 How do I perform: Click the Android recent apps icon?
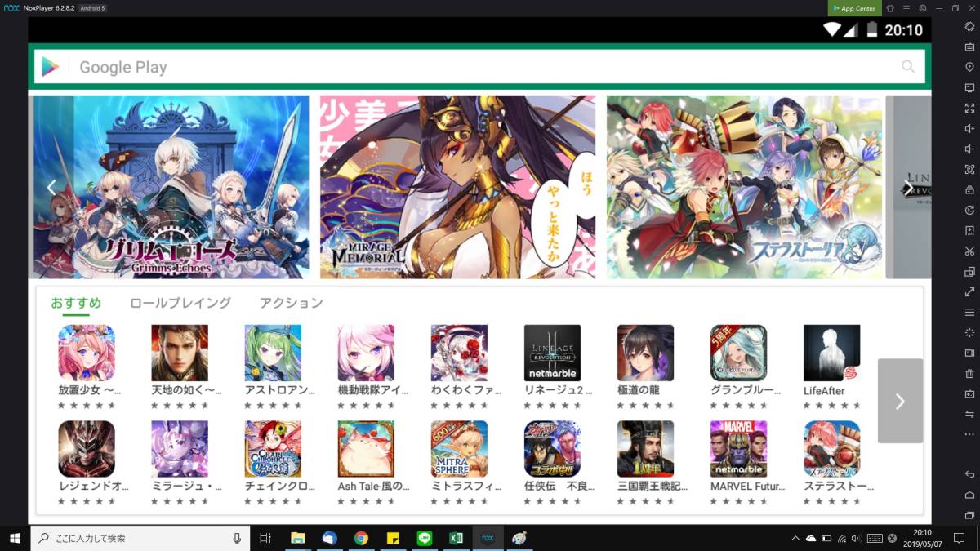pyautogui.click(x=969, y=515)
